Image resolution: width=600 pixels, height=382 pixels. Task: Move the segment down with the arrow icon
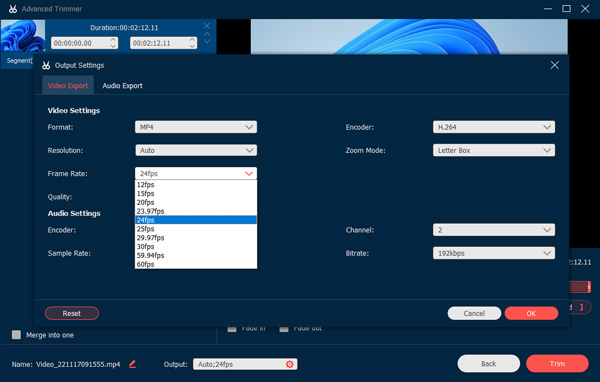coord(207,41)
